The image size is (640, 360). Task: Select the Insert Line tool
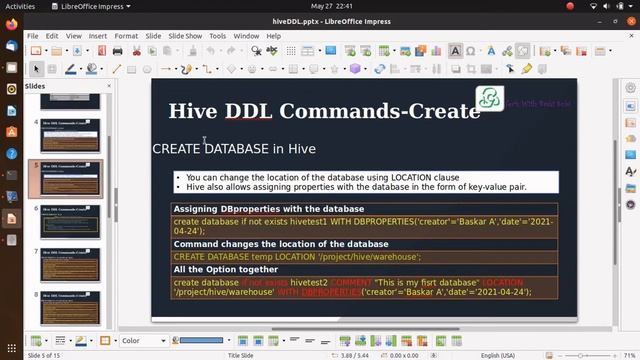click(x=116, y=69)
